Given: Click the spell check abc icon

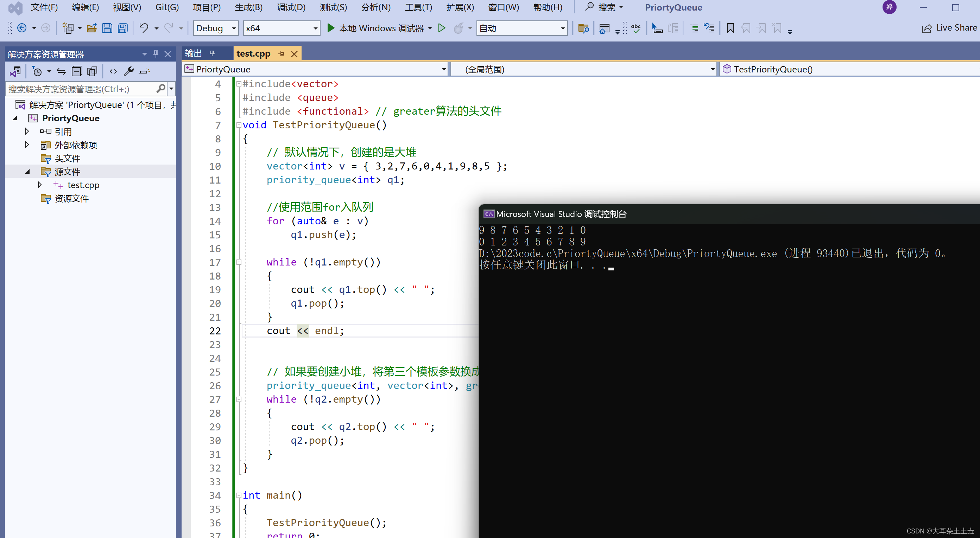Looking at the screenshot, I should 636,28.
